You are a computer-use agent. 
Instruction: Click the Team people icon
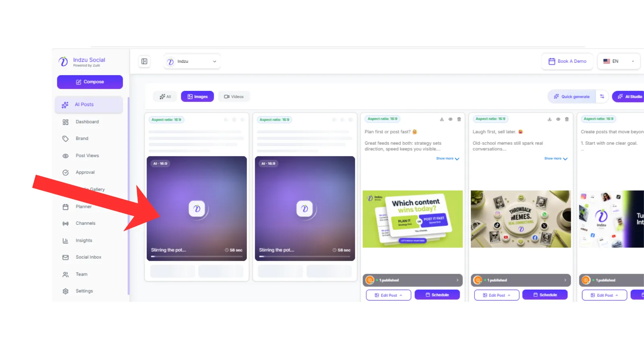[x=66, y=274]
